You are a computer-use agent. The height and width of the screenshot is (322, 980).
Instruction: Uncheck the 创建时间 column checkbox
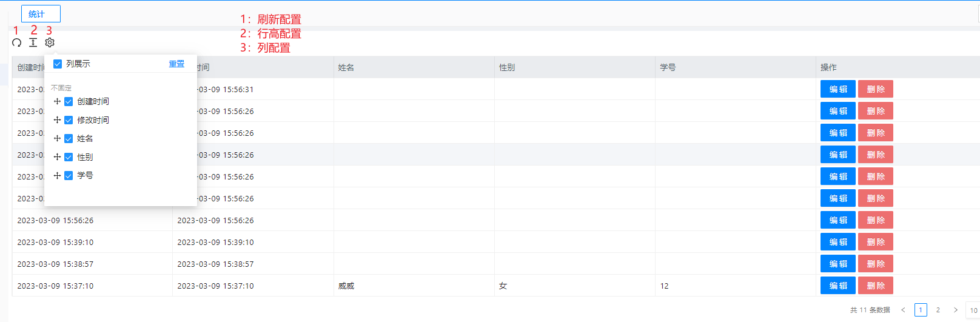69,101
